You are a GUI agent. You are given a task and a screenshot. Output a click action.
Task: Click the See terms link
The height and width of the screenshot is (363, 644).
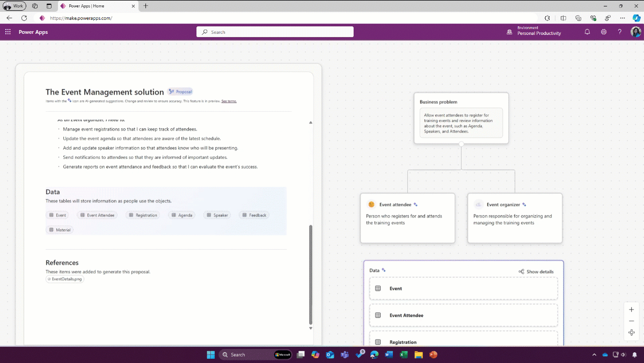pyautogui.click(x=229, y=101)
